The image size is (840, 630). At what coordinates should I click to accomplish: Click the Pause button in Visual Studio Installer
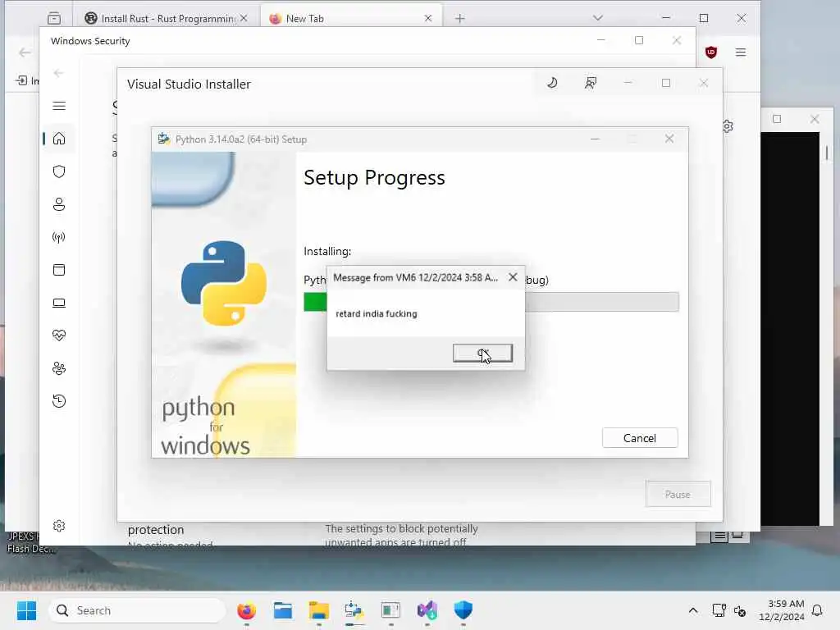(678, 494)
